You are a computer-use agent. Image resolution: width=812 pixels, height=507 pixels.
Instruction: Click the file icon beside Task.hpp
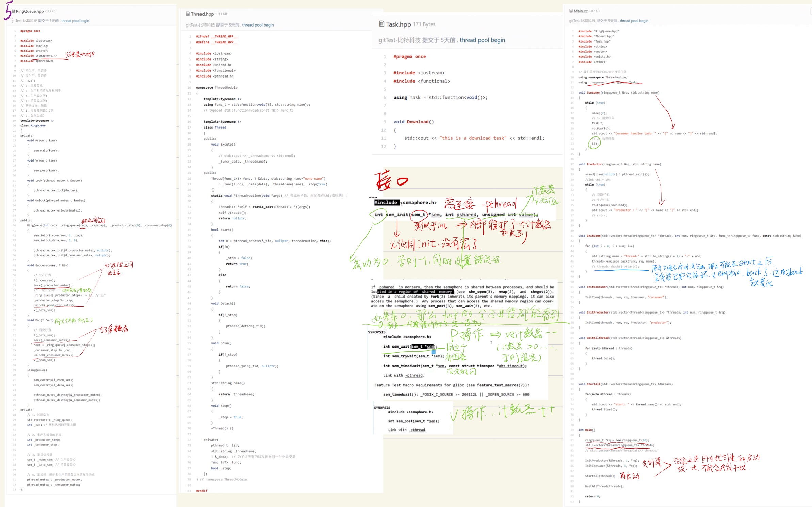click(x=381, y=24)
